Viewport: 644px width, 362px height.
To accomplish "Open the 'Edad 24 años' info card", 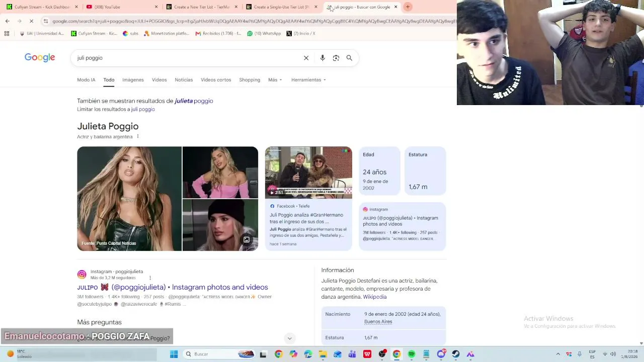I will [379, 171].
